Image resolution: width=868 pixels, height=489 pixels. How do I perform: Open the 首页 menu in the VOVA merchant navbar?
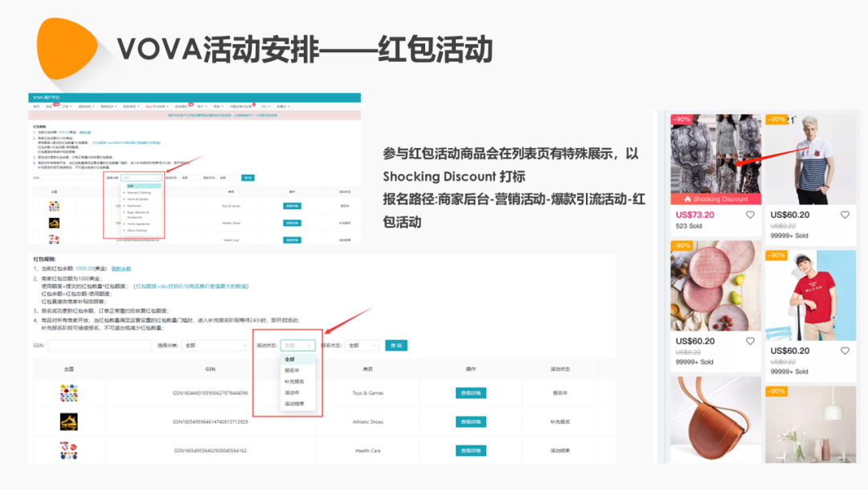(x=36, y=106)
